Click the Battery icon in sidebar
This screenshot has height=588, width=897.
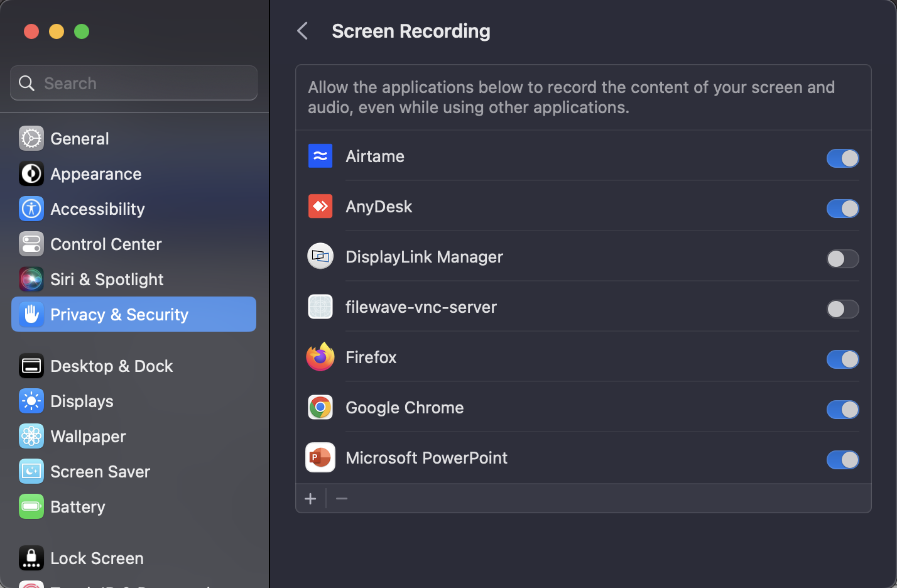(x=31, y=506)
